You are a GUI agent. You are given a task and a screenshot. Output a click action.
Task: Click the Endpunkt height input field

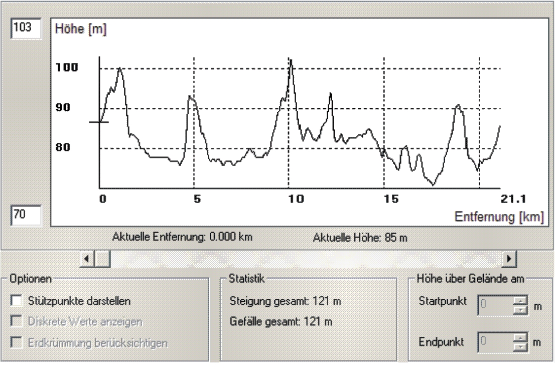(495, 342)
